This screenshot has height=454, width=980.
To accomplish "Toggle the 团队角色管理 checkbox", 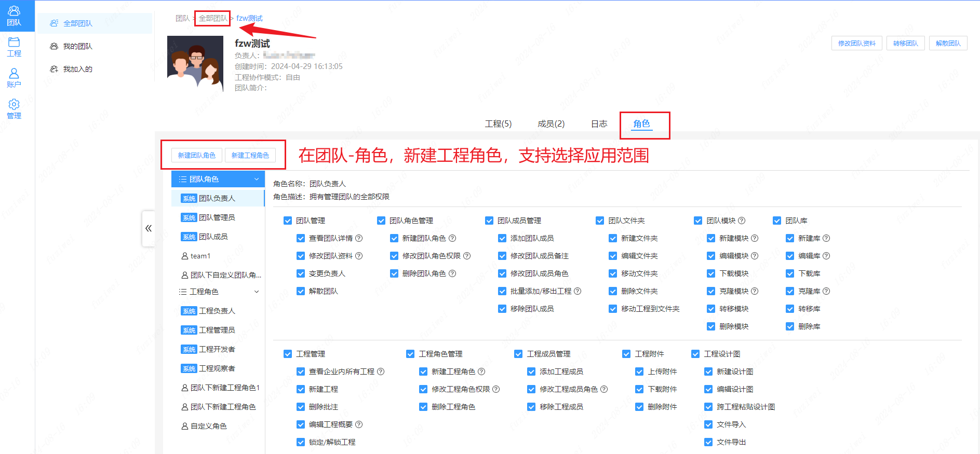I will (x=381, y=221).
